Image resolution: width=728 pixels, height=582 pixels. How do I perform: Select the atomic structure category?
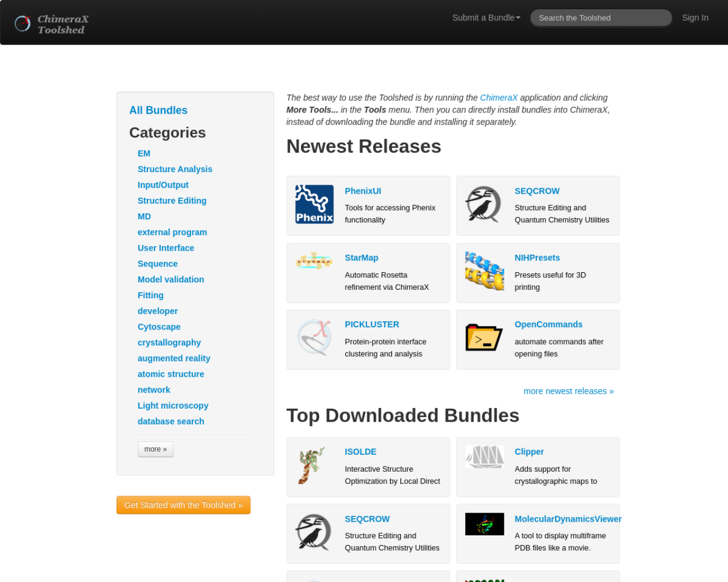(x=171, y=374)
